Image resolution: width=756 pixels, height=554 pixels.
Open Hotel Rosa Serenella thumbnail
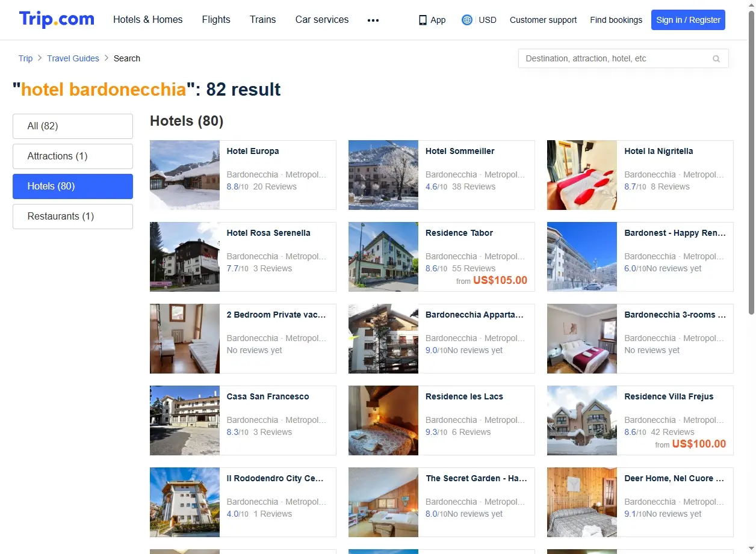[x=185, y=257]
